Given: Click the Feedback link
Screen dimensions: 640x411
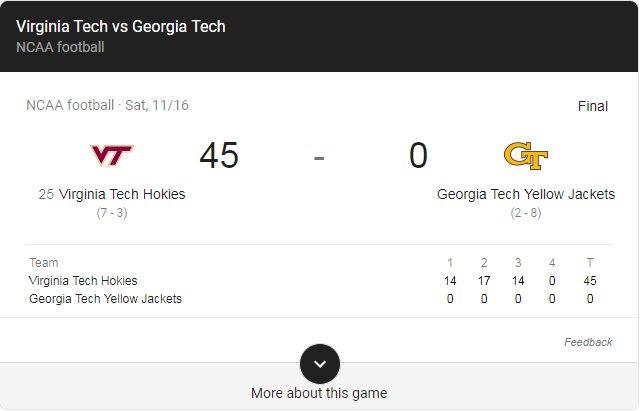Looking at the screenshot, I should click(x=588, y=342).
